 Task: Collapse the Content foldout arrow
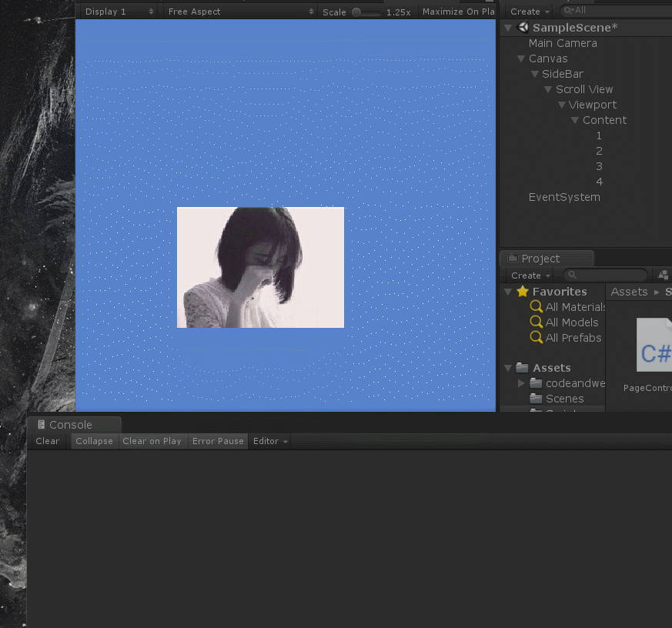(575, 120)
